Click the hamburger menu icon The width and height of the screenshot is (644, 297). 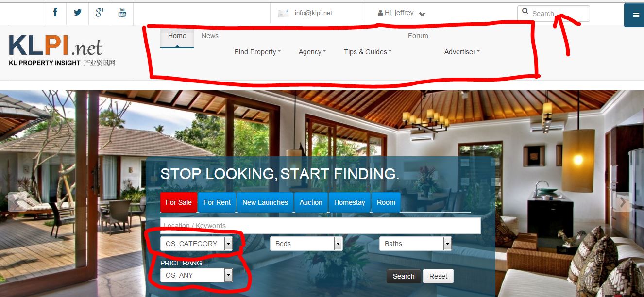click(636, 15)
